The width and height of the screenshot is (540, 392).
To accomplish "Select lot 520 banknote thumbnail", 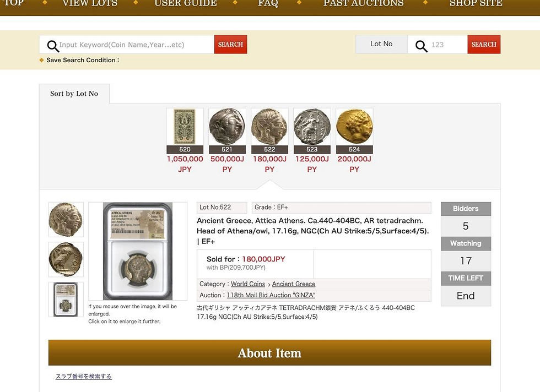I will point(185,127).
